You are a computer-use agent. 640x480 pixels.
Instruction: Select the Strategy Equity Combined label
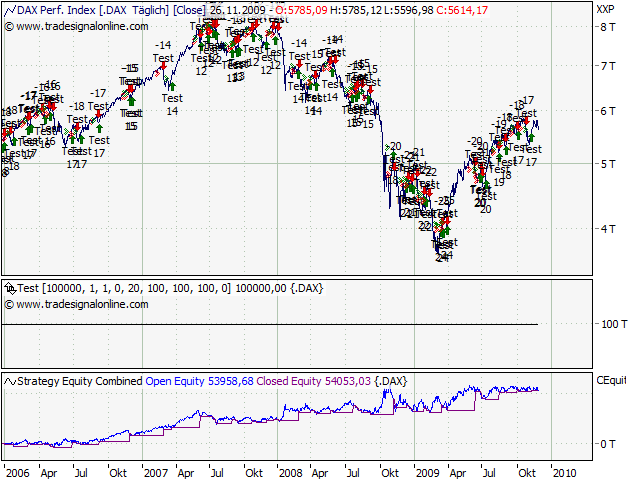(x=80, y=381)
